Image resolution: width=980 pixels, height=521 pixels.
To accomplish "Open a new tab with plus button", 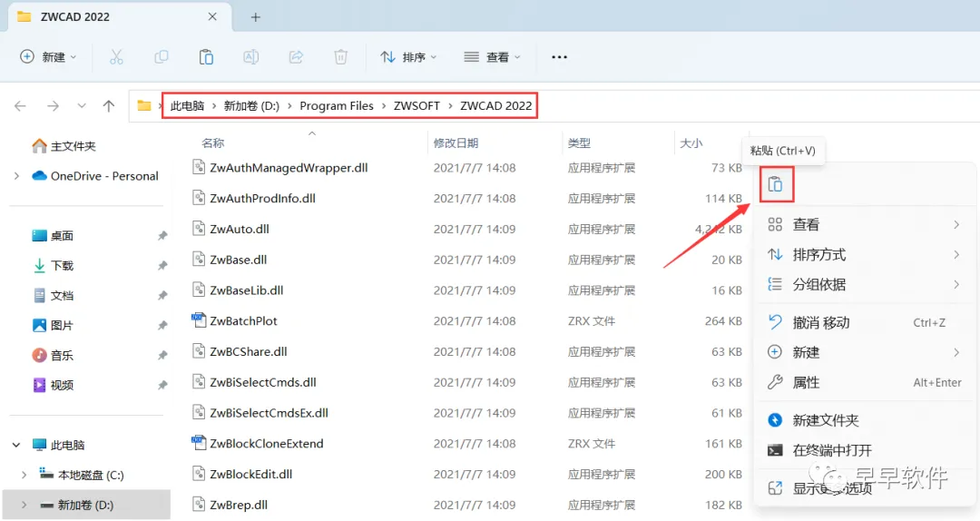I will 255,17.
